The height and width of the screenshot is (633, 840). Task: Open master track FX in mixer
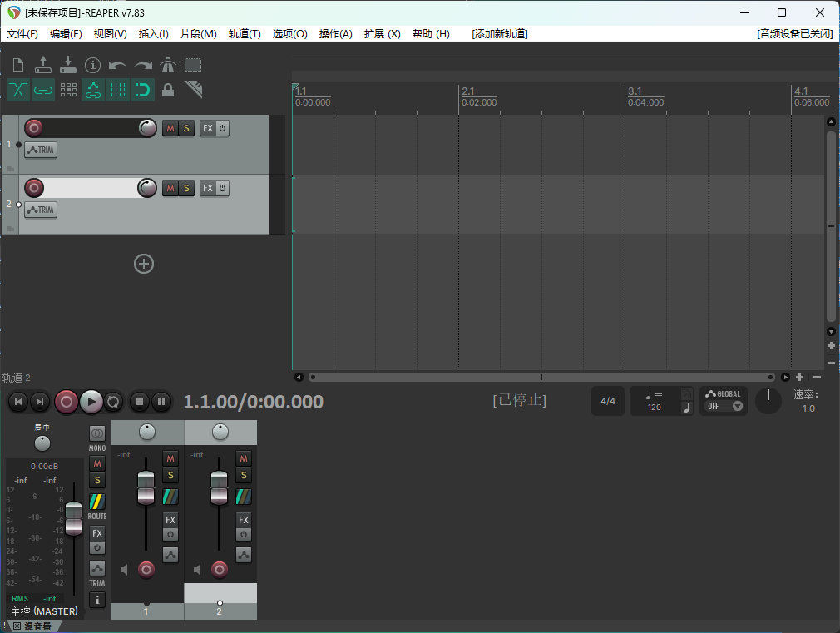97,533
